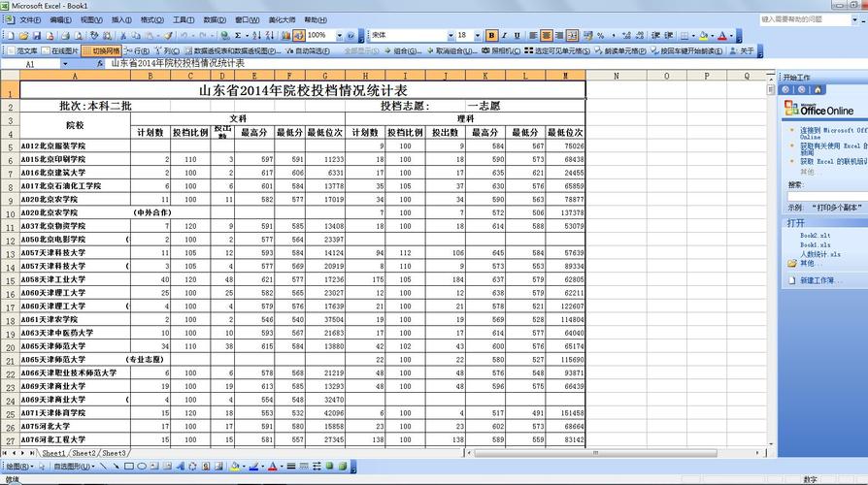Insert a hyperlink using the globe icon

[224, 35]
